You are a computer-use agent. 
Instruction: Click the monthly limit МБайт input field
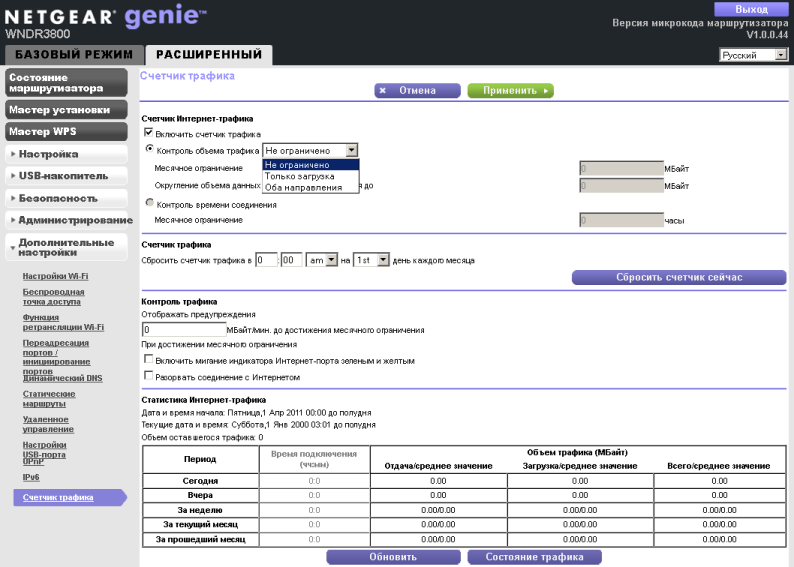(621, 168)
